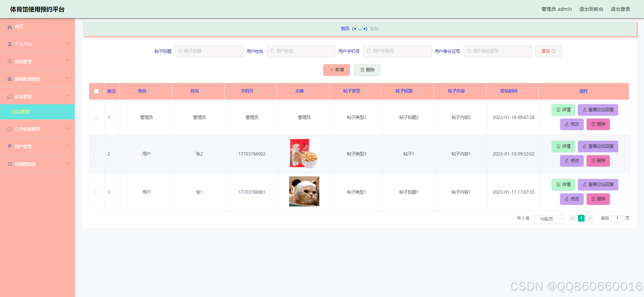This screenshot has height=297, width=644.
Task: Check the checkbox for row 张1
Action: coord(96,192)
